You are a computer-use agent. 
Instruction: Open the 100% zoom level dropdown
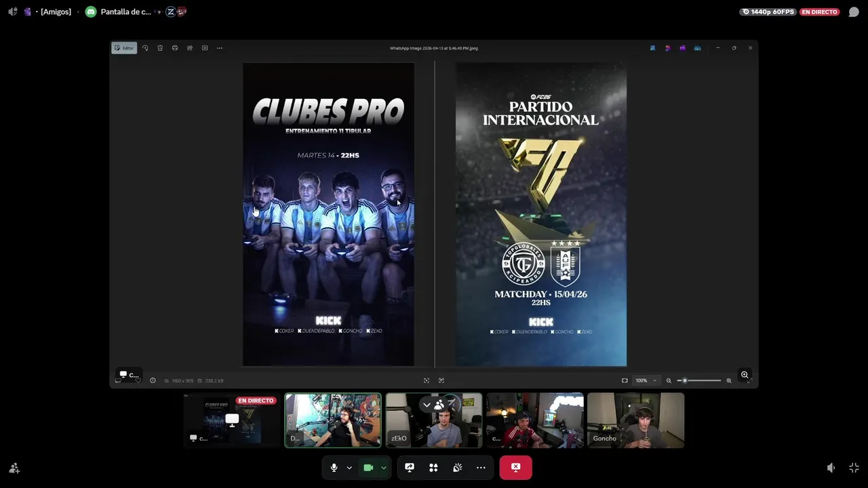click(x=646, y=380)
